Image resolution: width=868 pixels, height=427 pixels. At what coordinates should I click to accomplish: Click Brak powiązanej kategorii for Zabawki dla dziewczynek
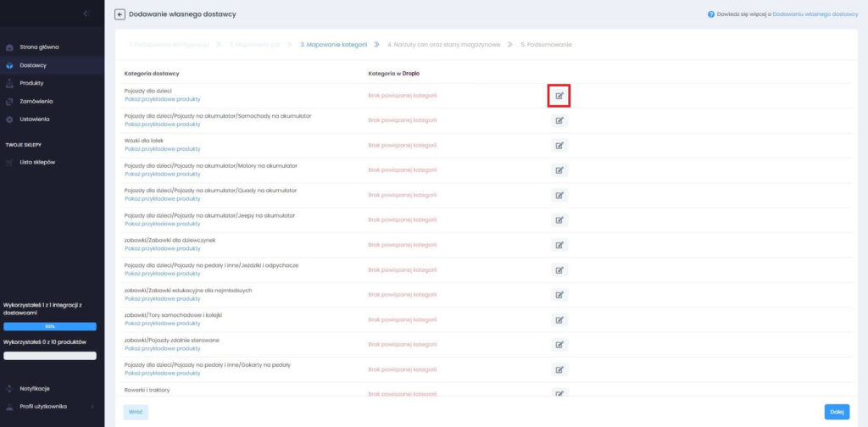[x=403, y=245]
